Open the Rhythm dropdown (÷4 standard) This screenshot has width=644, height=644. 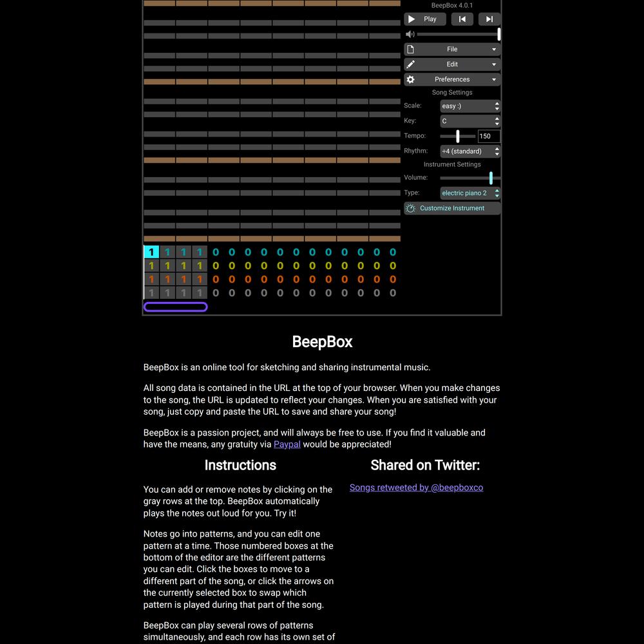470,151
